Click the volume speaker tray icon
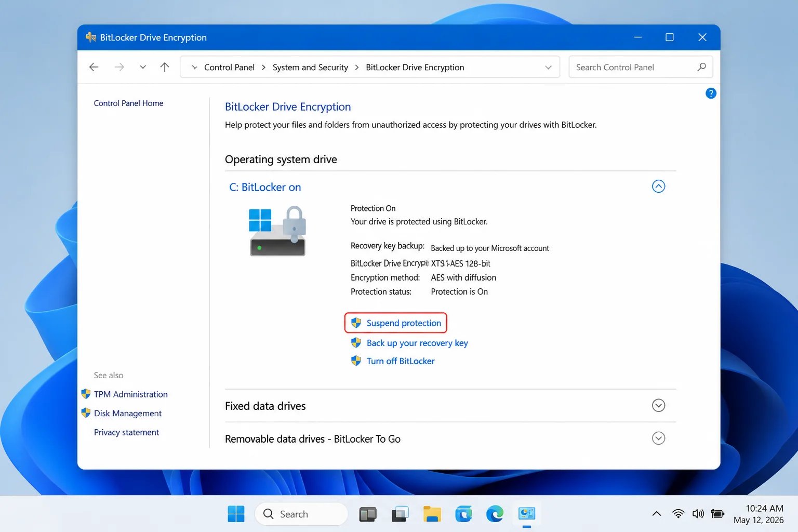This screenshot has height=532, width=798. click(698, 514)
